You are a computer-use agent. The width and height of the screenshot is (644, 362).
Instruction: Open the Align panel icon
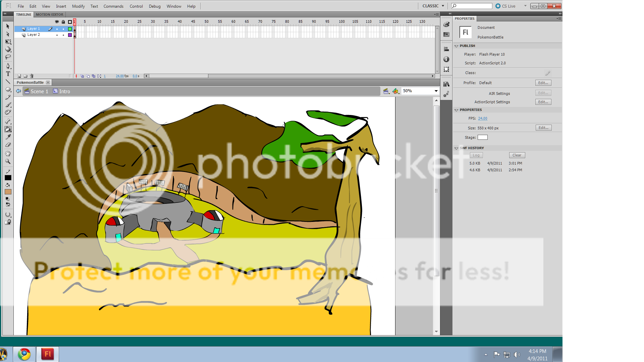[446, 49]
